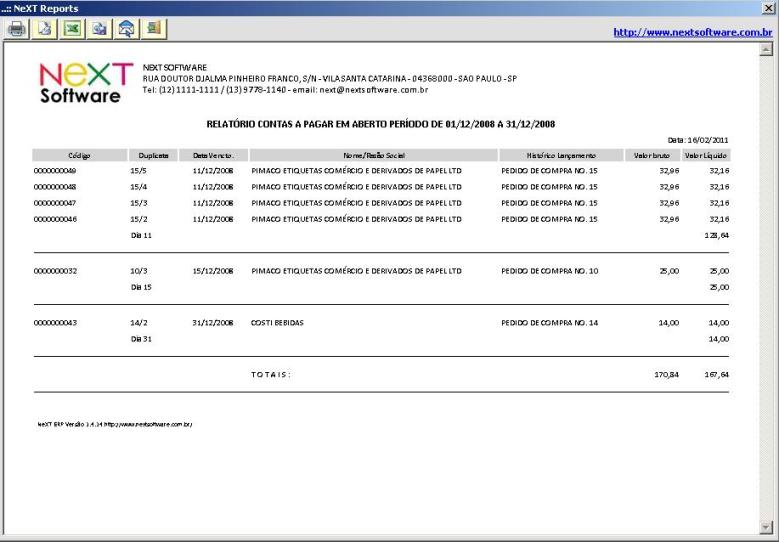Click the Código column header

[79, 155]
